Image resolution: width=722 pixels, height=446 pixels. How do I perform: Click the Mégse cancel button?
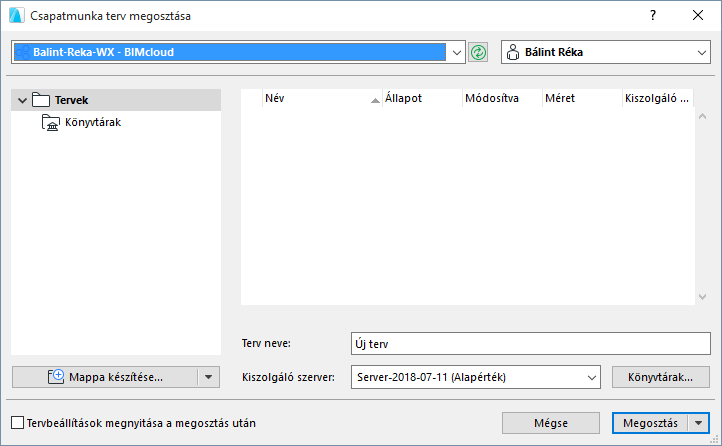point(551,423)
